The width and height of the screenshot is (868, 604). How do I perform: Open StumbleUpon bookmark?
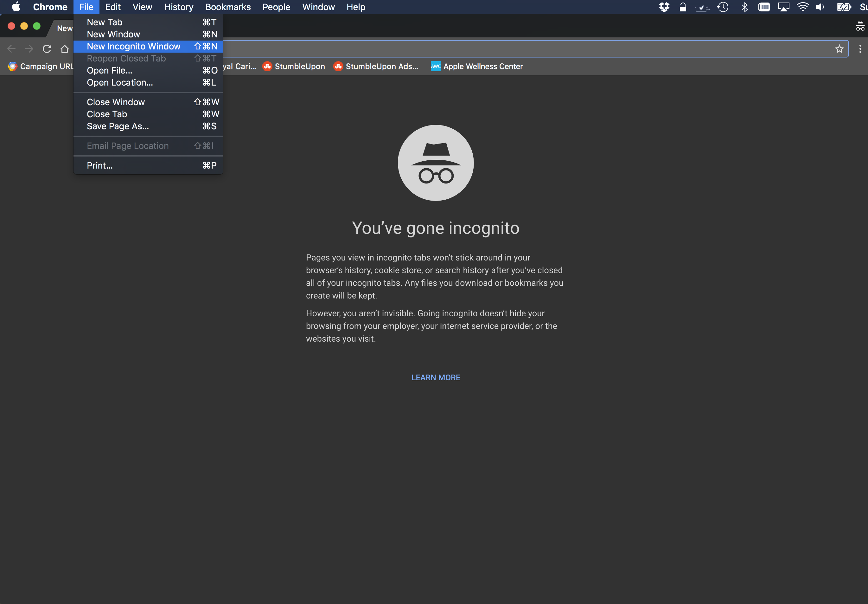click(294, 66)
